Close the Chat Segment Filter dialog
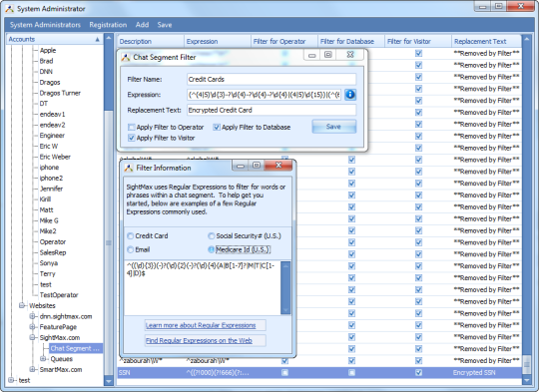 (350, 55)
